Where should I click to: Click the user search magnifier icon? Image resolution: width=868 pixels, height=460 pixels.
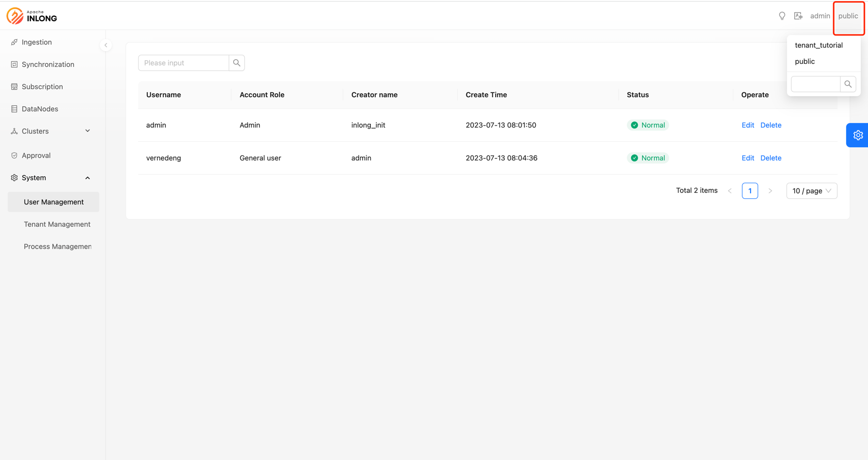tap(237, 63)
